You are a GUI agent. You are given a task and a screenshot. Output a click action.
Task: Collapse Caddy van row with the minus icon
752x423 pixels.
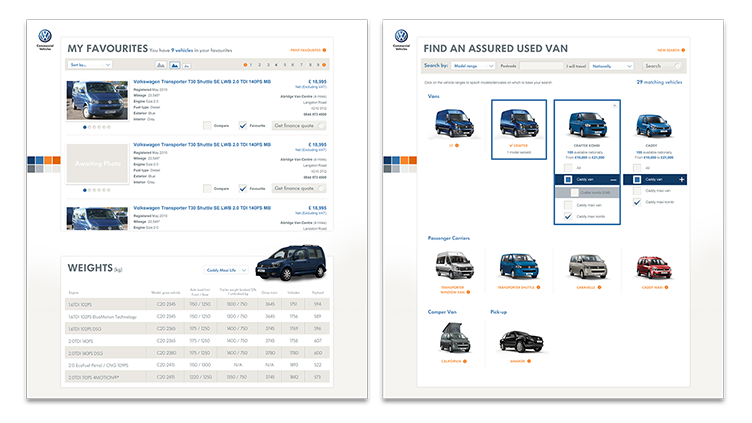tap(613, 179)
